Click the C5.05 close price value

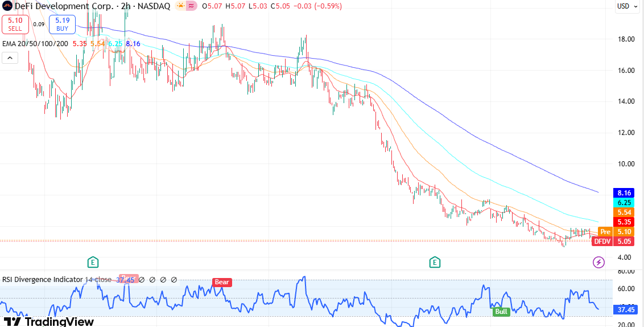click(280, 6)
